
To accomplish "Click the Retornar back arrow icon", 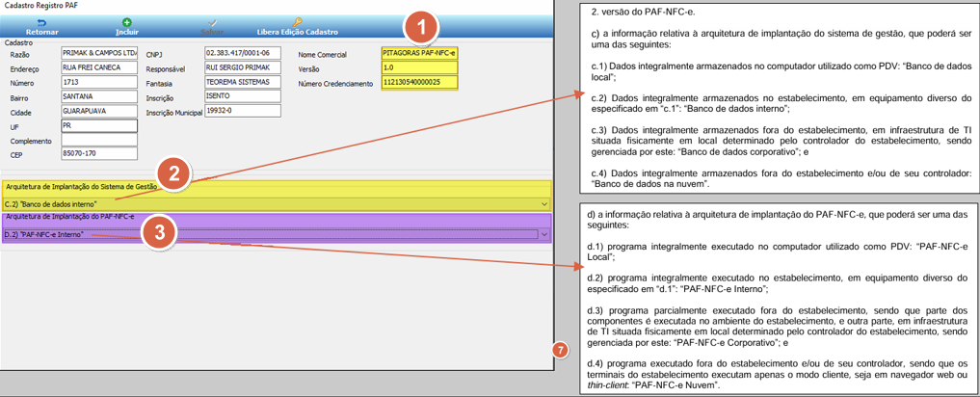I will coord(42,22).
